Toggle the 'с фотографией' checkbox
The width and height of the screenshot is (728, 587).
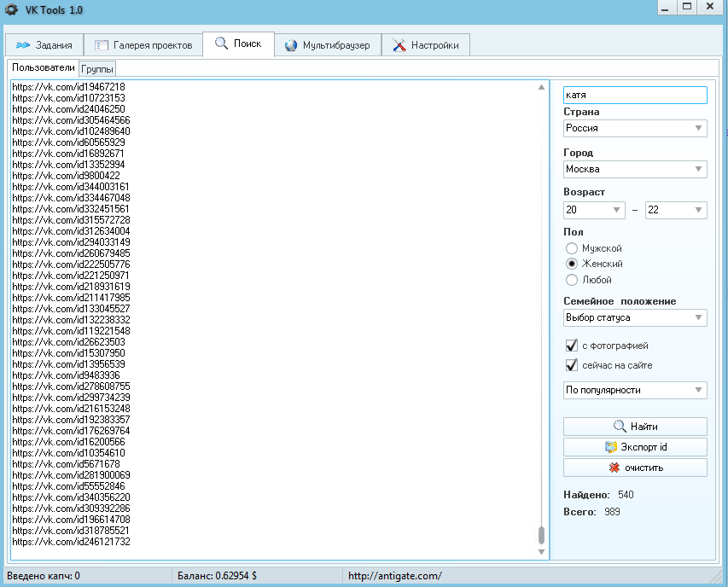[x=572, y=346]
